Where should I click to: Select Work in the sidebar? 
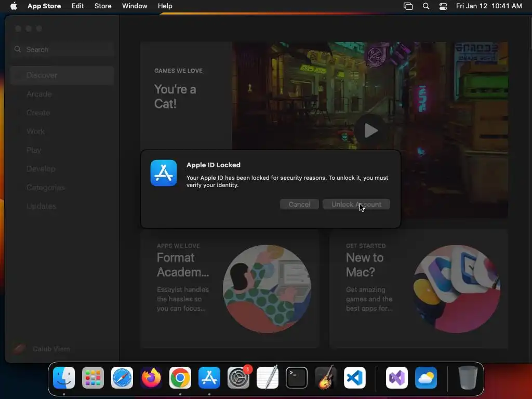click(x=62, y=131)
